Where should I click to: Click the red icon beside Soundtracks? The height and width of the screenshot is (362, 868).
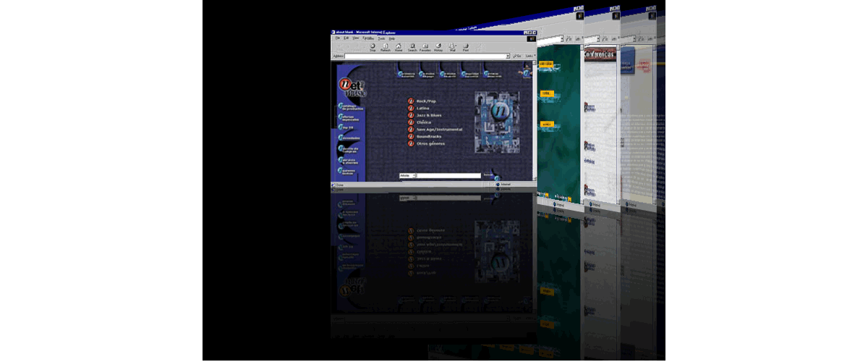click(x=410, y=136)
